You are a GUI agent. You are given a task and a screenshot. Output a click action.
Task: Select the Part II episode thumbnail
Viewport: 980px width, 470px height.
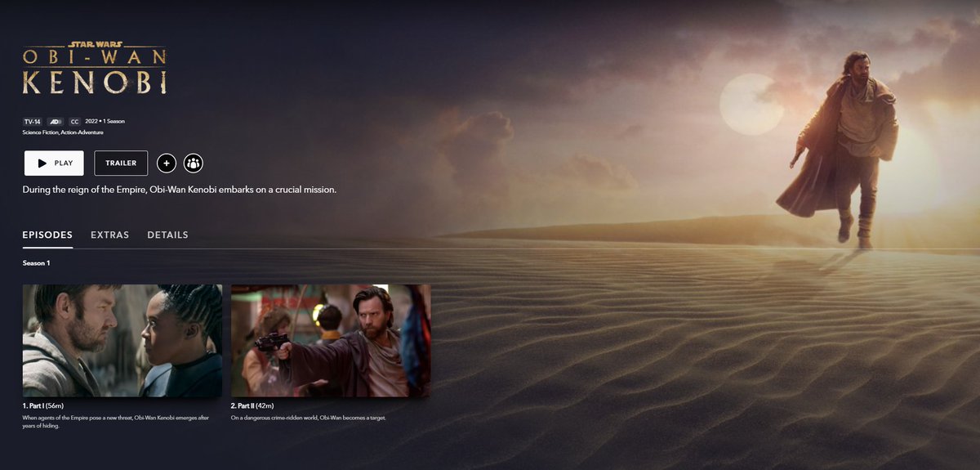click(331, 341)
